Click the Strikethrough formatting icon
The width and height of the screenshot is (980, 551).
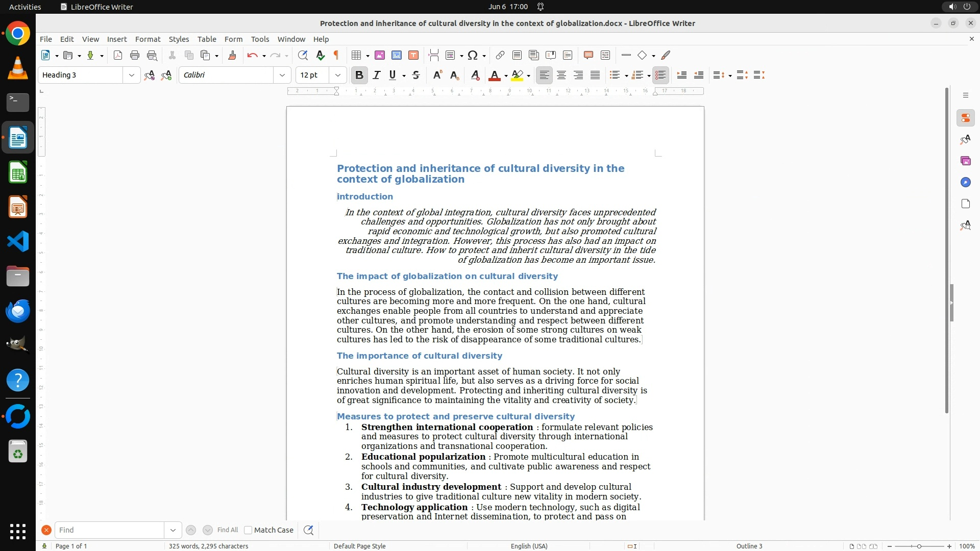416,75
